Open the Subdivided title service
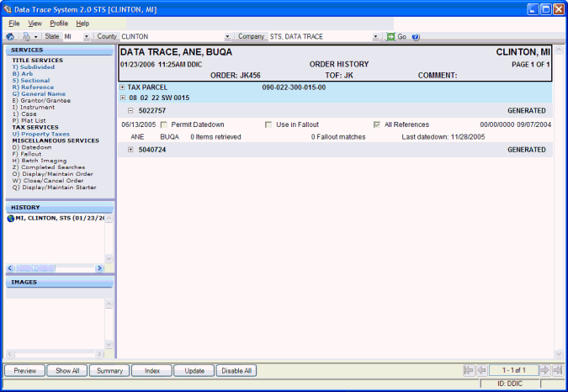568x392 pixels. coord(34,67)
